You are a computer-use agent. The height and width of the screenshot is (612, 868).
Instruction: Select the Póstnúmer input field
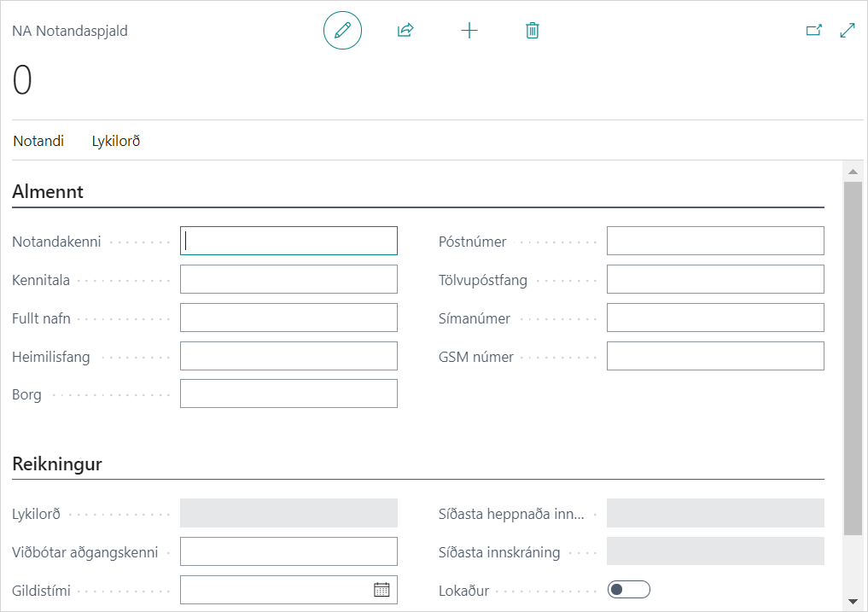tap(715, 241)
